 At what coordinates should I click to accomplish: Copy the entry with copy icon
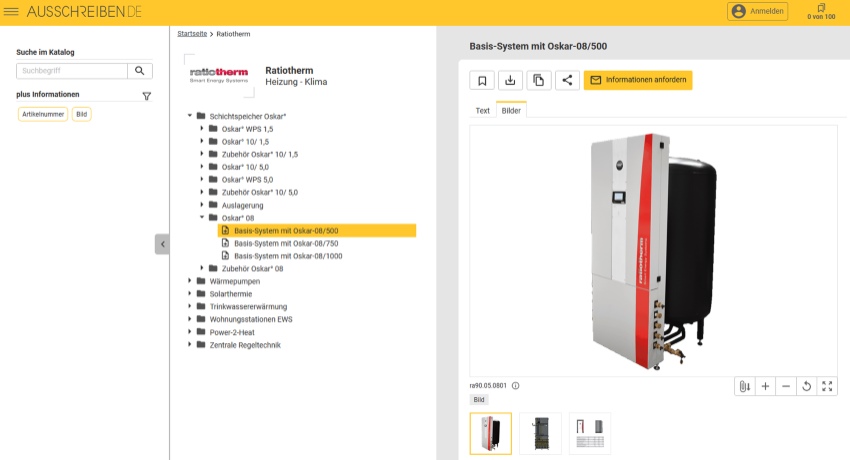pyautogui.click(x=539, y=80)
